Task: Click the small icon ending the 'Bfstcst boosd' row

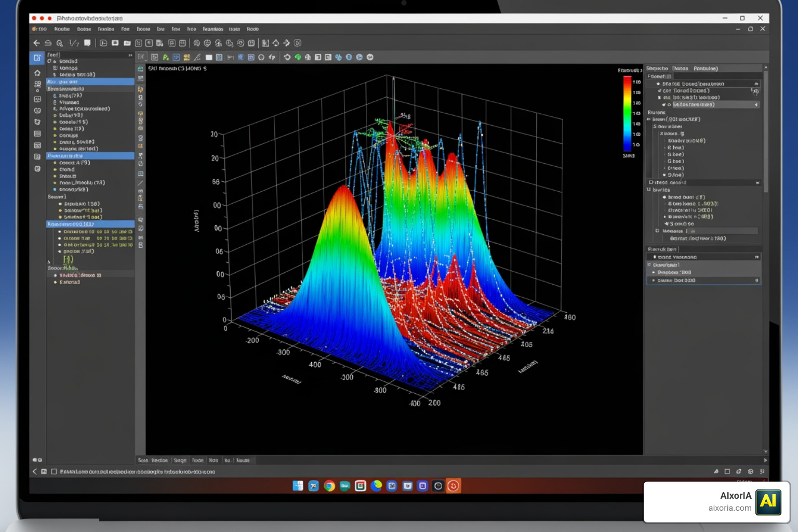Action: pos(756,84)
